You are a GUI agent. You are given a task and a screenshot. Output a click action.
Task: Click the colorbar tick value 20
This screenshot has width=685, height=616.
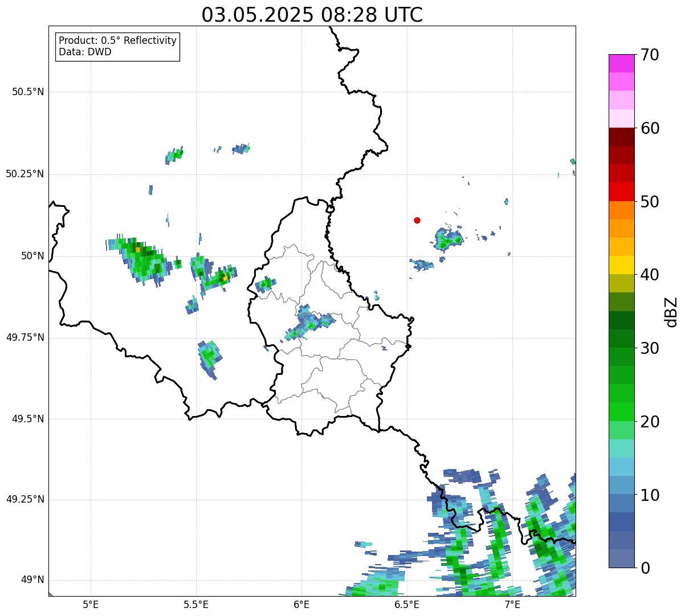(x=650, y=422)
